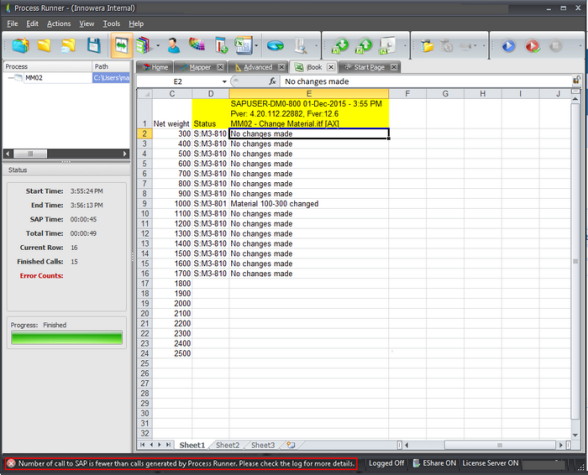
Task: Close the Start Page tab
Action: tap(394, 67)
